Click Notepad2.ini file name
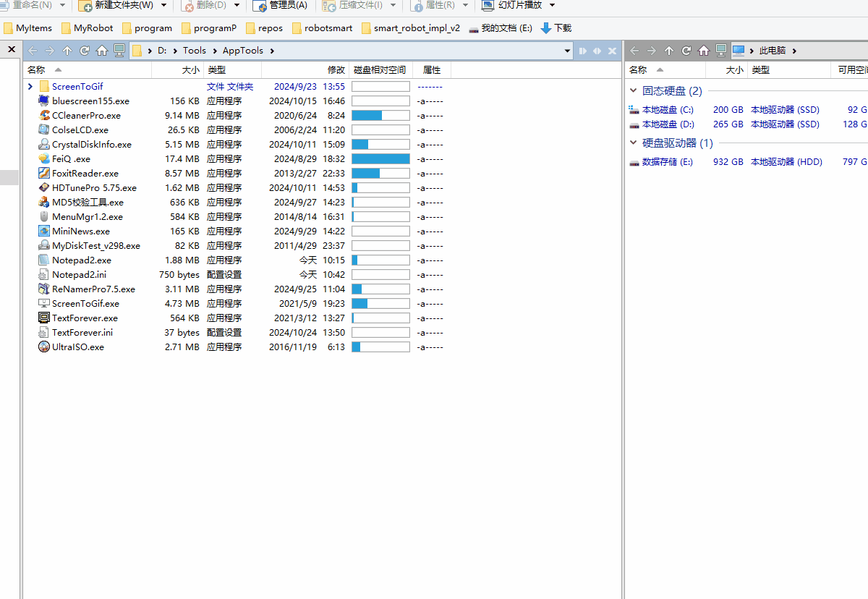The image size is (868, 599). (79, 275)
